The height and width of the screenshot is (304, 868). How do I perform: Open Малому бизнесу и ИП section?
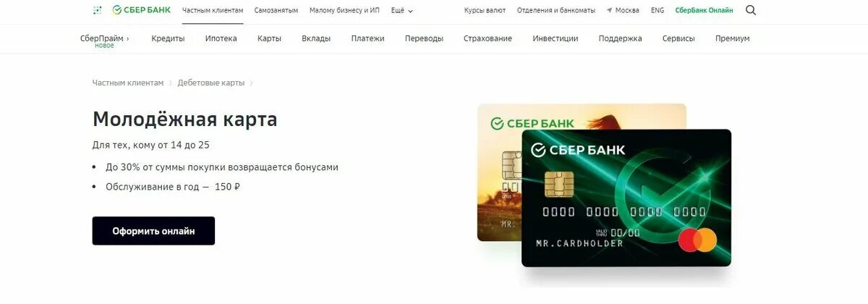pos(344,11)
